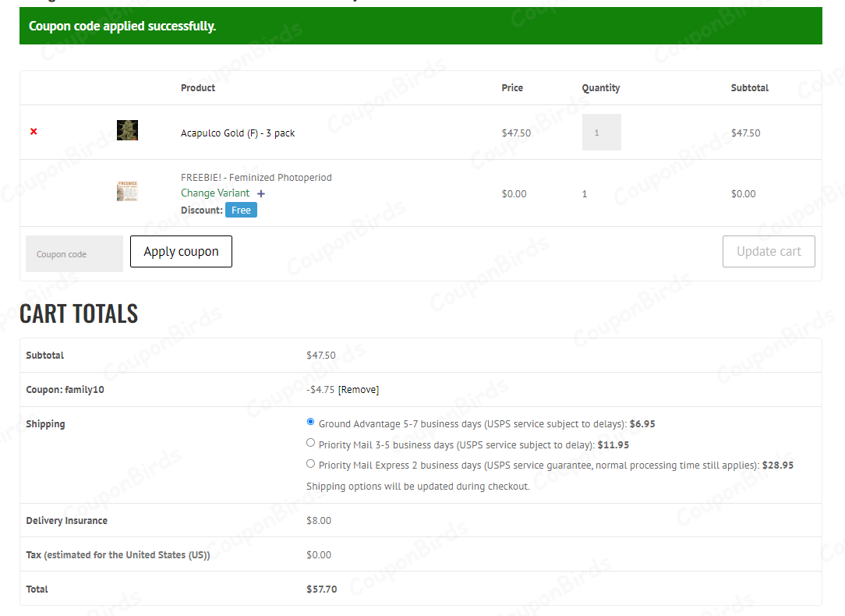
Task: Click the coupon code input field
Action: pyautogui.click(x=74, y=253)
